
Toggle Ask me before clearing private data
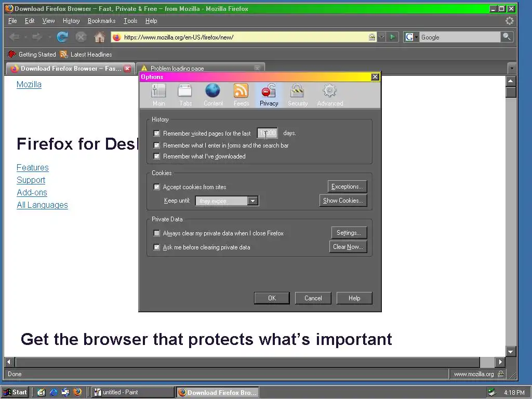pos(156,247)
